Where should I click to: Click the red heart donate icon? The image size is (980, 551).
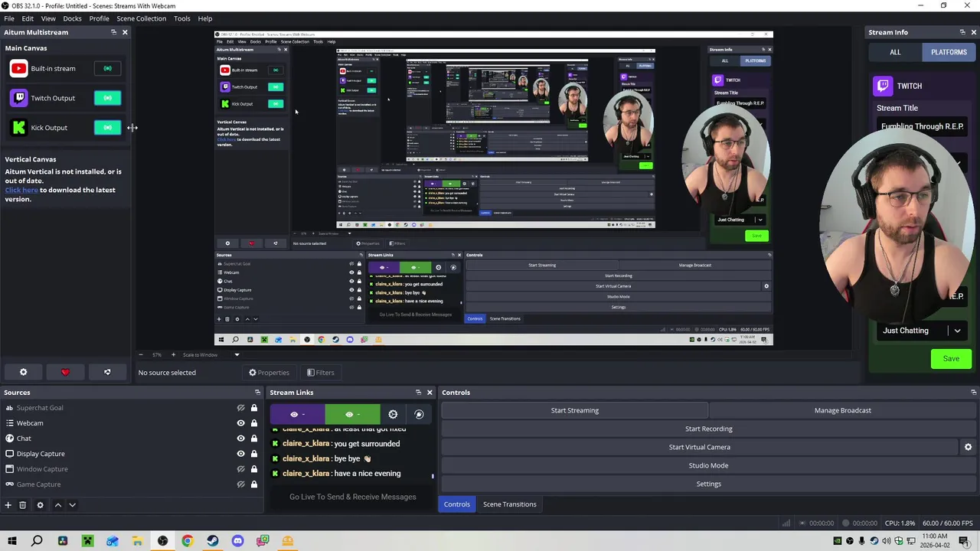pyautogui.click(x=65, y=373)
